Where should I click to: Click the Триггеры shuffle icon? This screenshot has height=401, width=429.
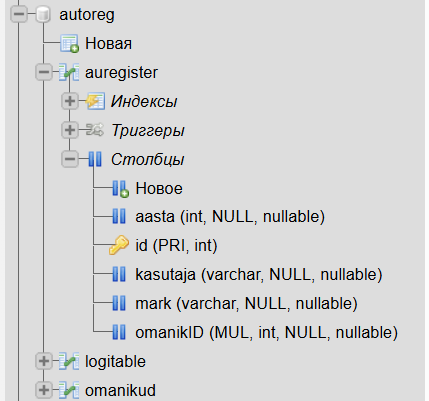(95, 130)
